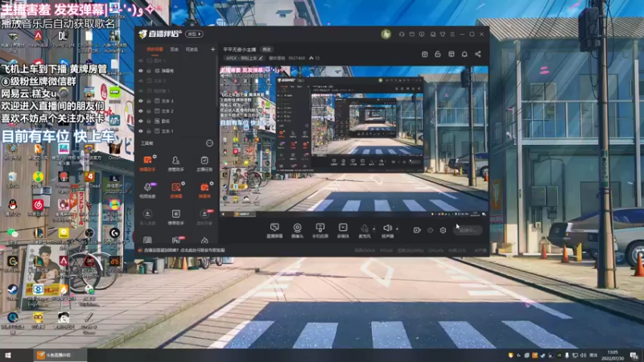Click the share icon above the preview
The width and height of the screenshot is (644, 362).
pyautogui.click(x=477, y=54)
